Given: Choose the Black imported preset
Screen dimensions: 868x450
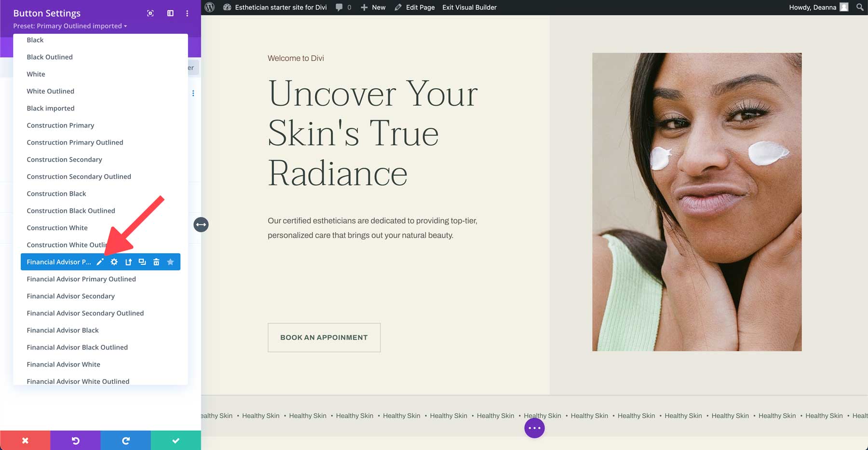Looking at the screenshot, I should [x=51, y=108].
